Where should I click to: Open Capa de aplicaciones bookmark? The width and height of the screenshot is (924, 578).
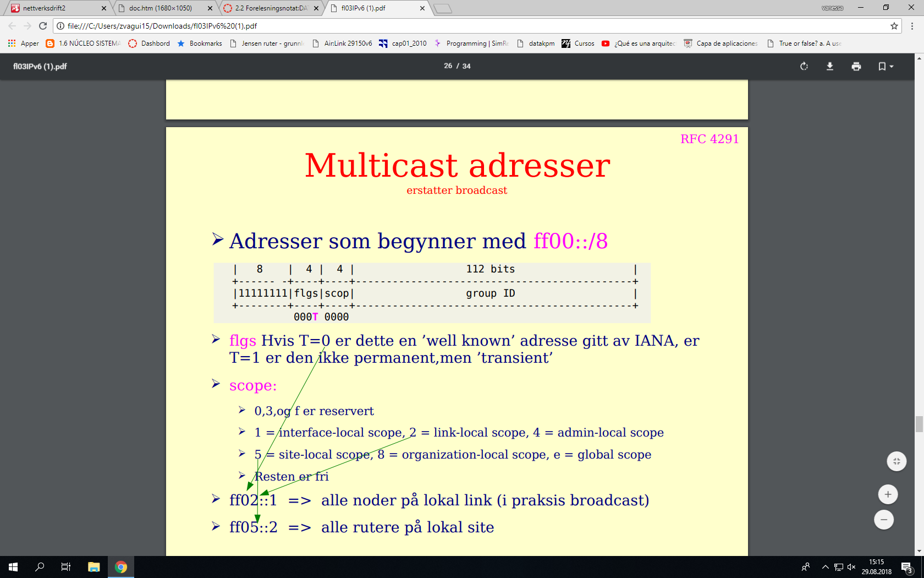tap(721, 43)
